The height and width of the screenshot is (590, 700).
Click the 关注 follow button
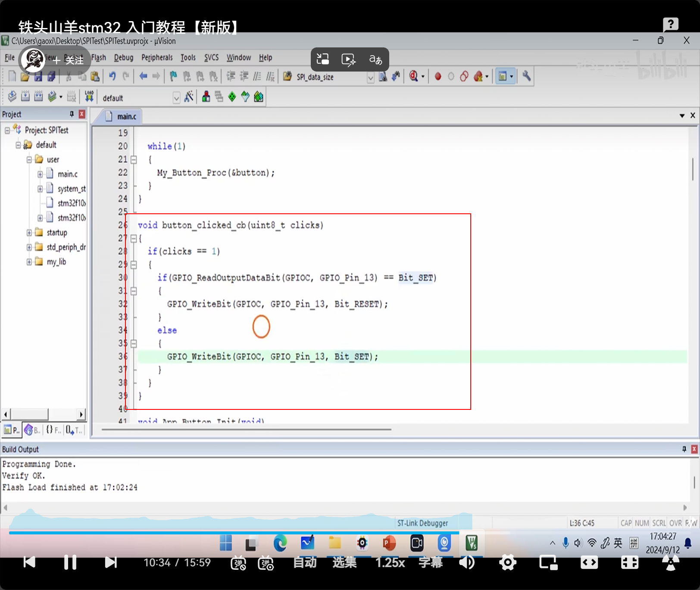[x=69, y=60]
